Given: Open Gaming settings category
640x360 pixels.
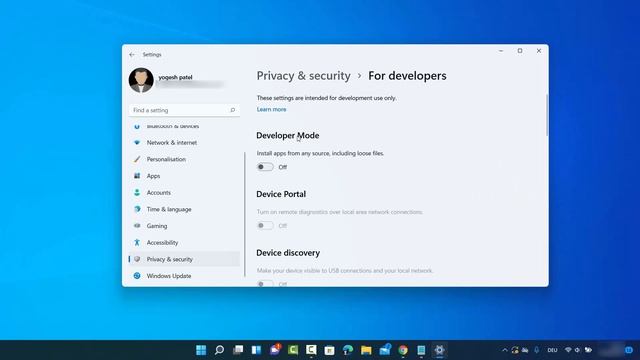Looking at the screenshot, I should 184,226.
